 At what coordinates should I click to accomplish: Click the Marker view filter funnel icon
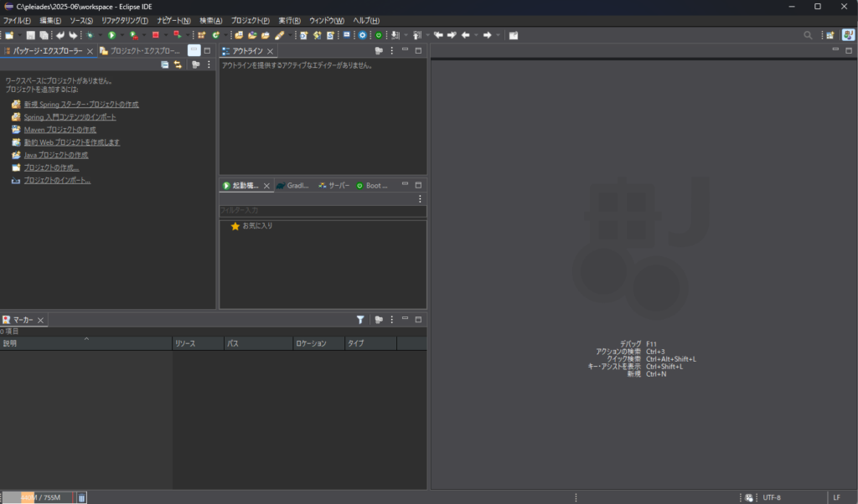pos(360,320)
